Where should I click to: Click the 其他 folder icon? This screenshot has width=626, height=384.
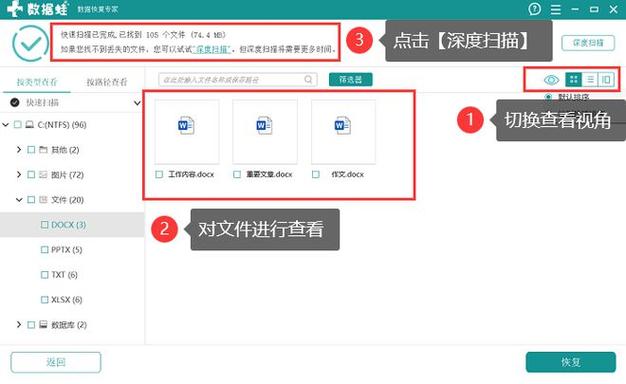pos(43,150)
